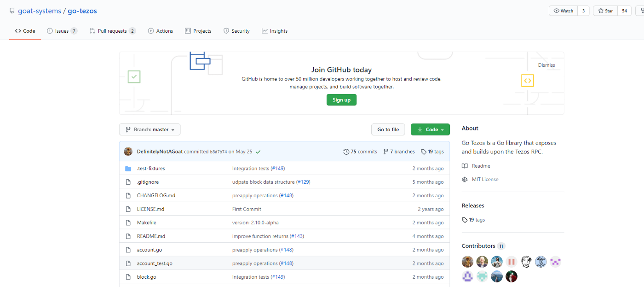Open the block.go file
Screen dimensions: 644x287
(147, 277)
